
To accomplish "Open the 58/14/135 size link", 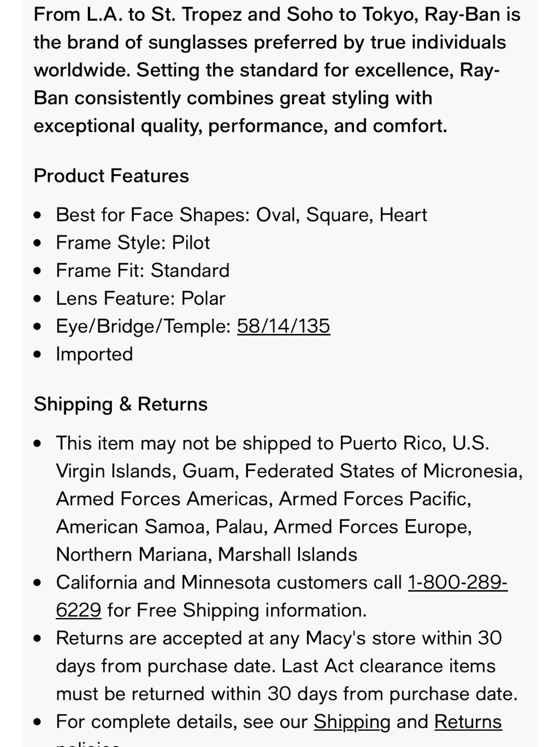I will [x=283, y=326].
